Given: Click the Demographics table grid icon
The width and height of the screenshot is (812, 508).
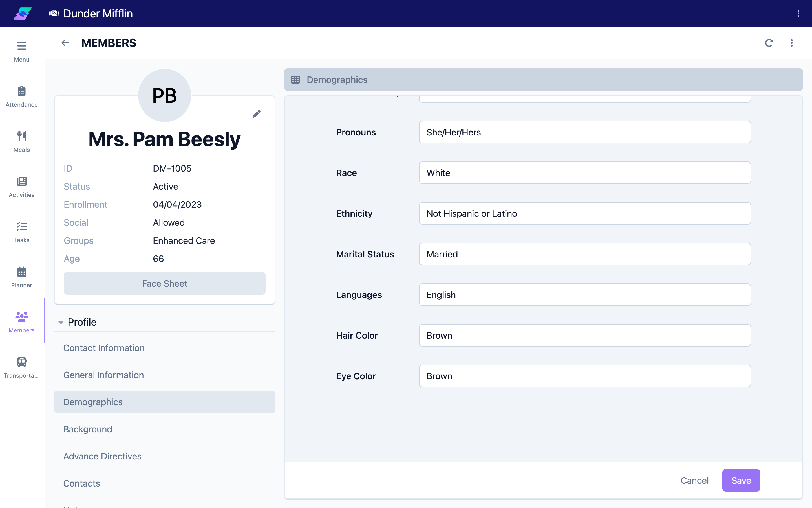Looking at the screenshot, I should [295, 80].
